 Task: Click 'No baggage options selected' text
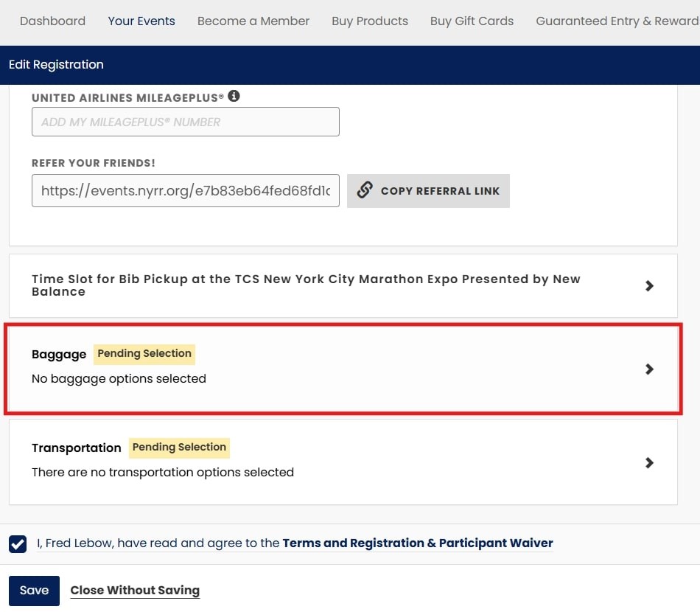point(119,379)
